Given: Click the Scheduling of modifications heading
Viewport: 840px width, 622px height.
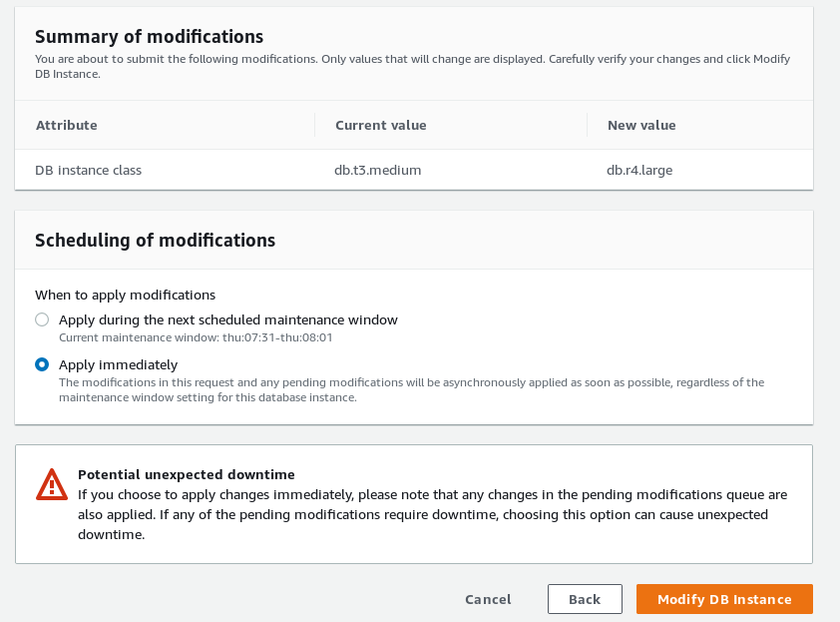Looking at the screenshot, I should (x=155, y=241).
